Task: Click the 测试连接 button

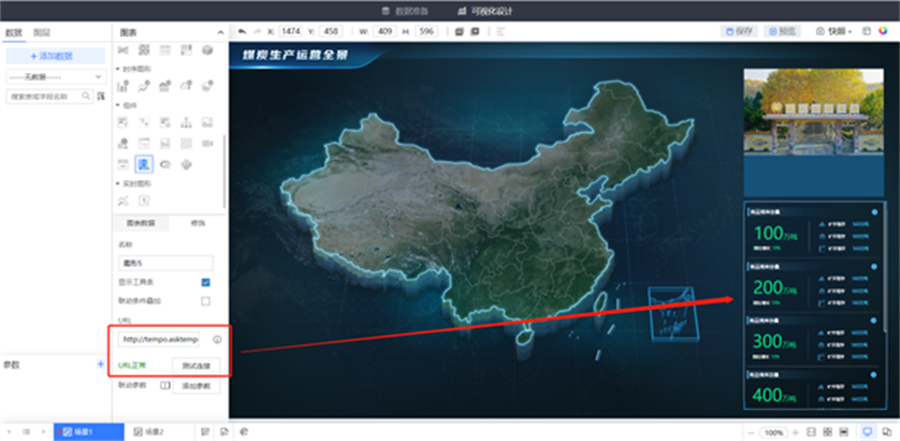Action: 195,365
